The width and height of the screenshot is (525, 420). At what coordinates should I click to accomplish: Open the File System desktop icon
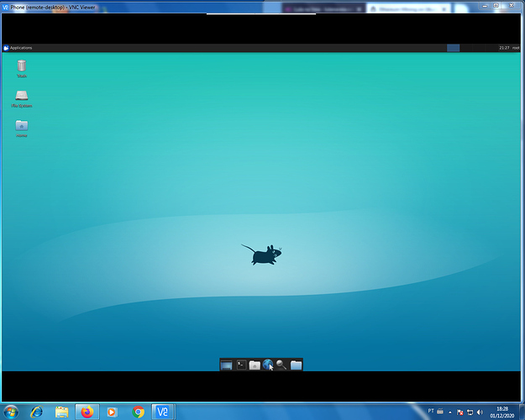click(x=22, y=99)
